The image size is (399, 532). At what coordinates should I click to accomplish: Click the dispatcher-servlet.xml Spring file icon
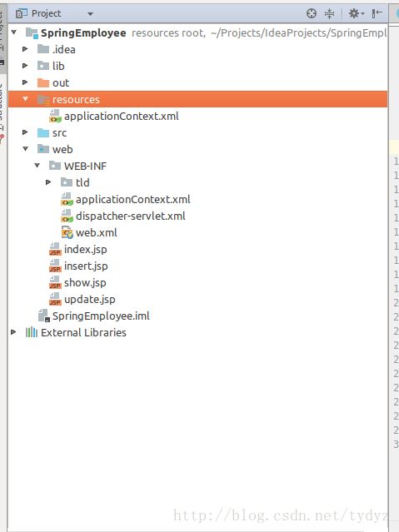pos(67,216)
